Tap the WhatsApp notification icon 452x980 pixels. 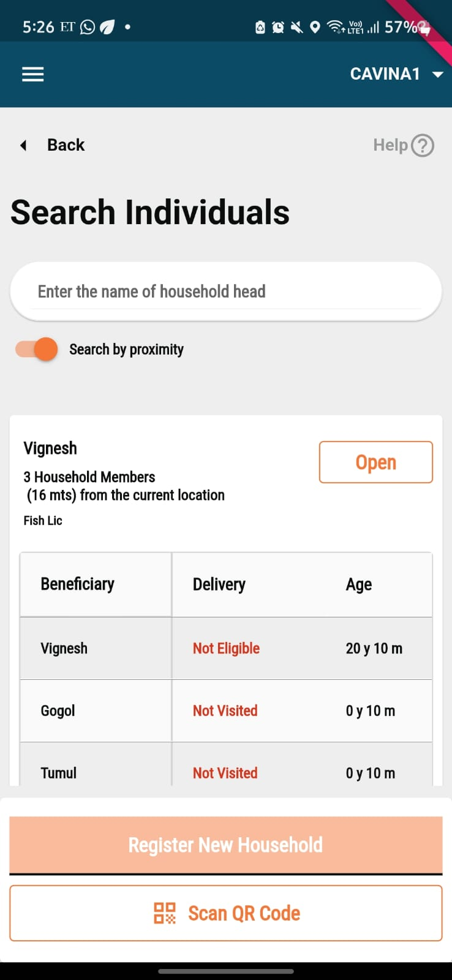[88, 27]
